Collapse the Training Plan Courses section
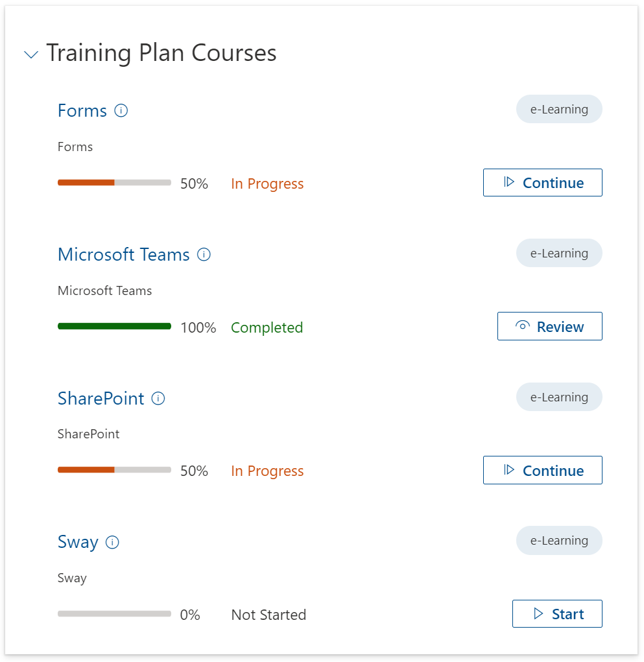644x662 pixels. tap(30, 54)
